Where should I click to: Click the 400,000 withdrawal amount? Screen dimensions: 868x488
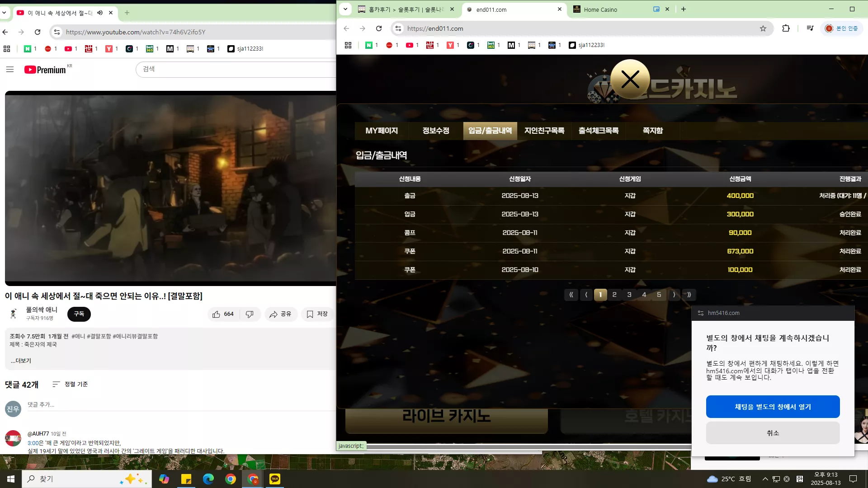[x=740, y=196]
